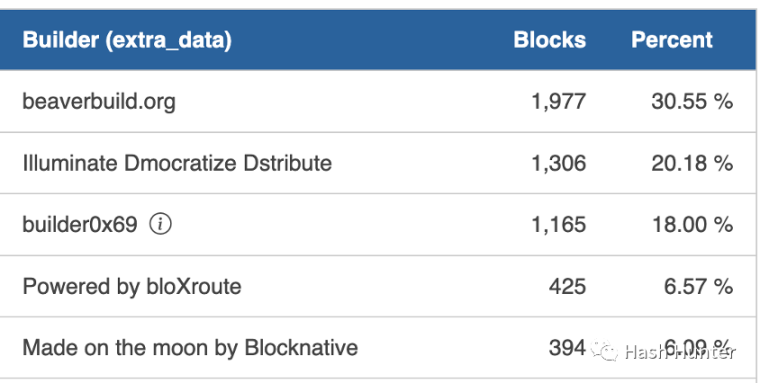
Task: Select the Illuminate Dmocratize Dstribute row name
Action: click(x=177, y=163)
